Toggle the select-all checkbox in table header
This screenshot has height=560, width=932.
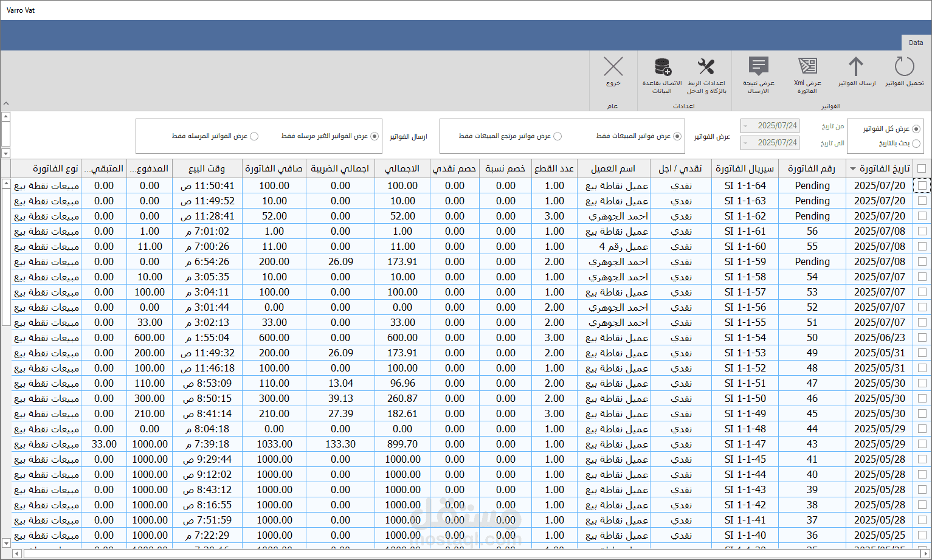coord(922,168)
